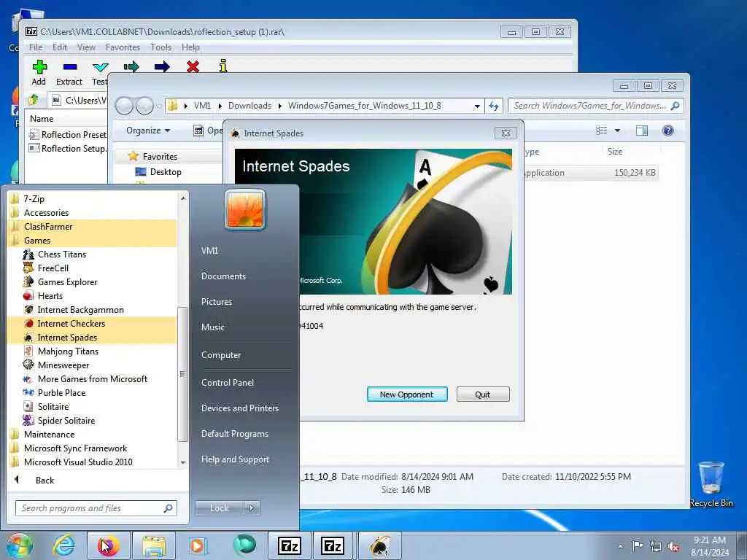
Task: Close the Internet Spades dialog
Action: click(x=506, y=133)
